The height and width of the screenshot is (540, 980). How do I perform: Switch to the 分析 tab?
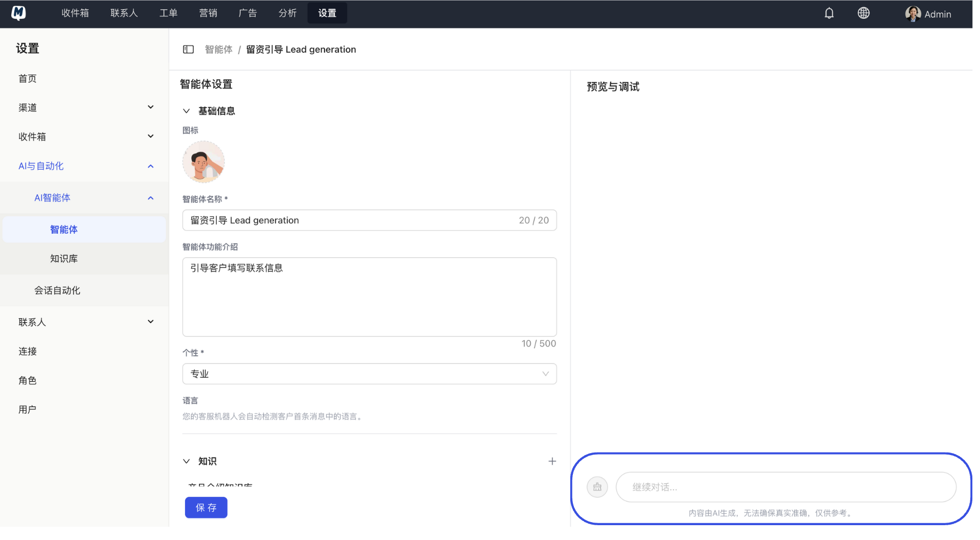pos(287,13)
